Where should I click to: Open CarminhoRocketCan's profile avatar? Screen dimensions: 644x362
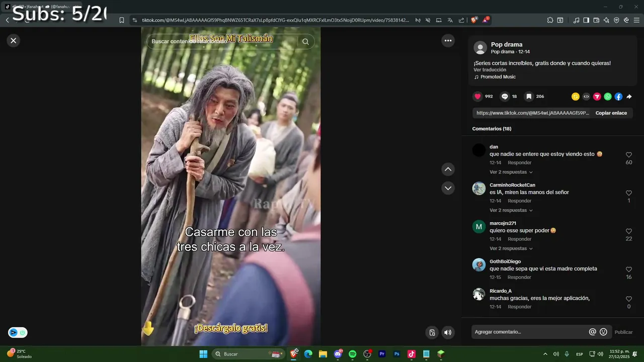[x=478, y=189]
